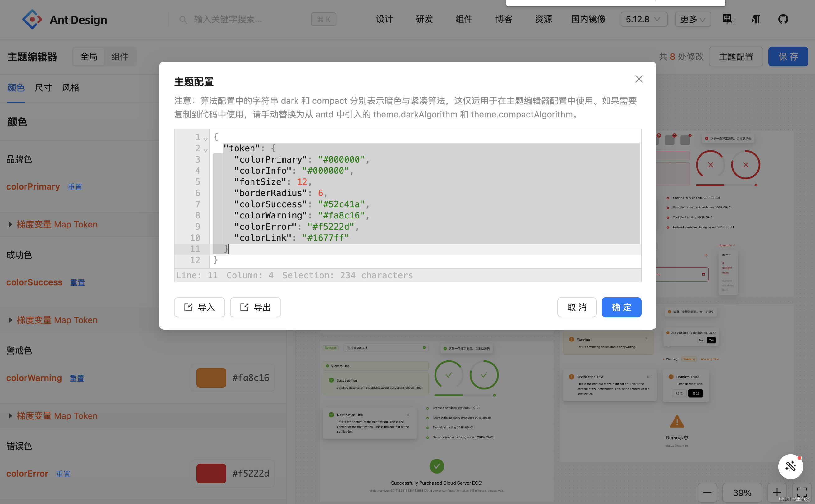
Task: Open the 5.12.8 version dropdown
Action: (x=644, y=19)
